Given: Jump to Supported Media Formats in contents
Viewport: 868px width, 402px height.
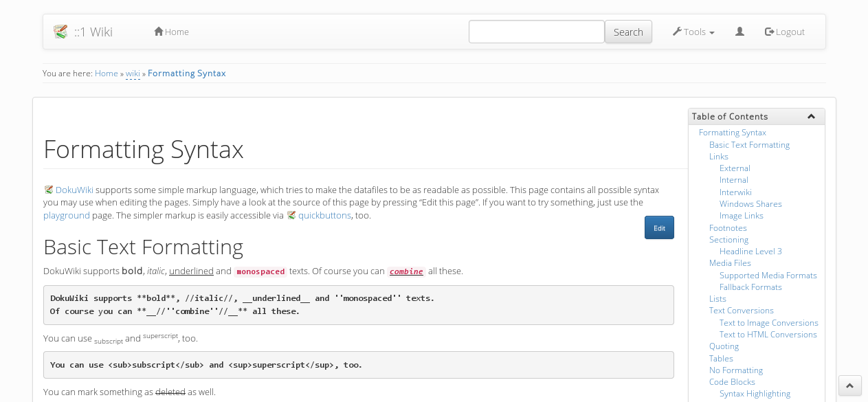Looking at the screenshot, I should point(768,276).
